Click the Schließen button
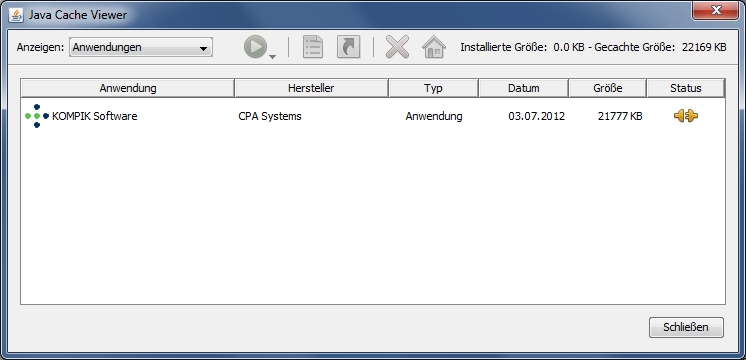Viewport: 746px width, 360px height. point(686,327)
